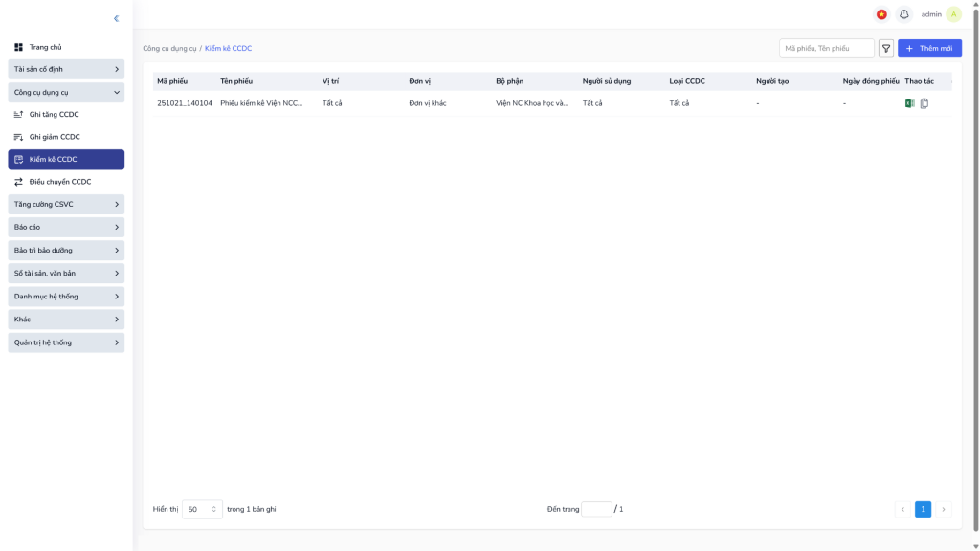This screenshot has width=980, height=551.
Task: Click the Vietnam flag language icon
Action: (x=881, y=14)
